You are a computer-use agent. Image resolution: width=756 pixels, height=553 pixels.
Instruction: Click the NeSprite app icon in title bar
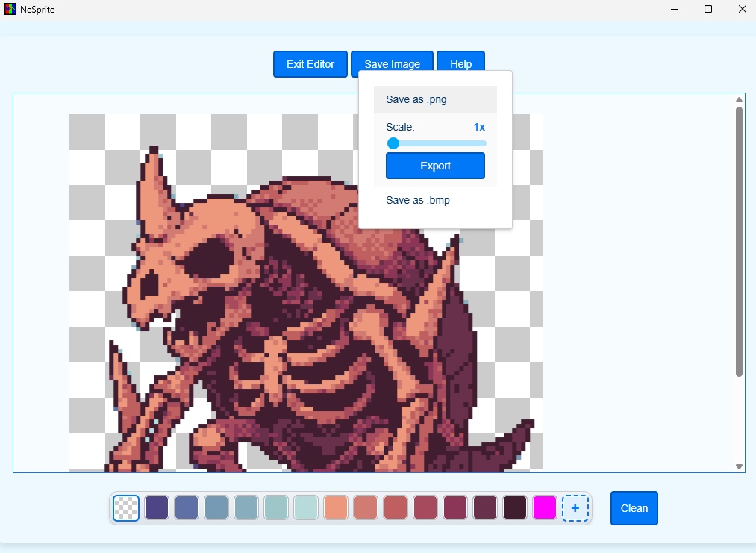(x=10, y=9)
